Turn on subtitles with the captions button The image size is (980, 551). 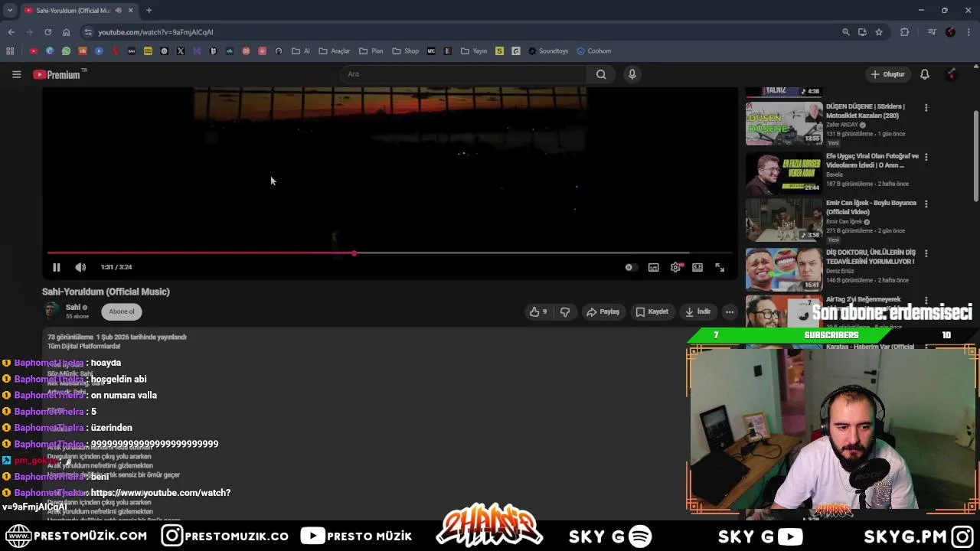[x=653, y=267]
